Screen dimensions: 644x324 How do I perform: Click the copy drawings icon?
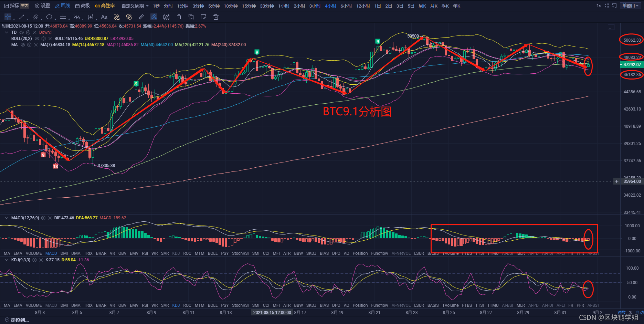(191, 17)
